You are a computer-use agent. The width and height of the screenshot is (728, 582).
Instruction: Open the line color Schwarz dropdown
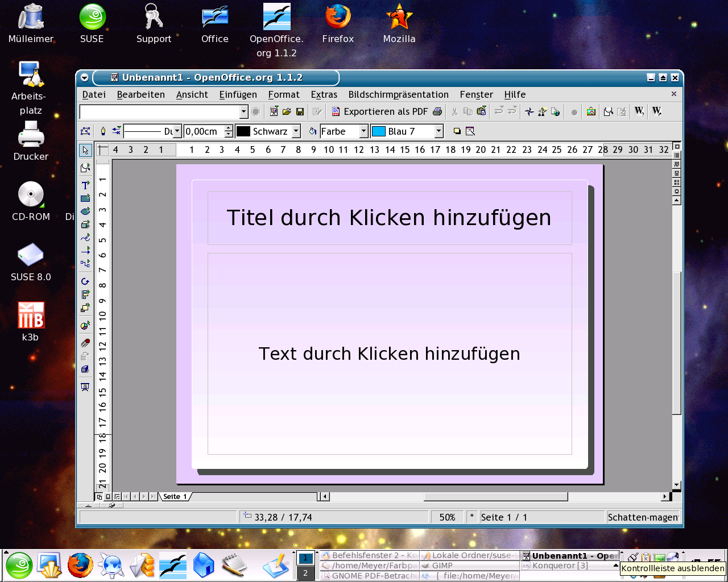click(296, 131)
